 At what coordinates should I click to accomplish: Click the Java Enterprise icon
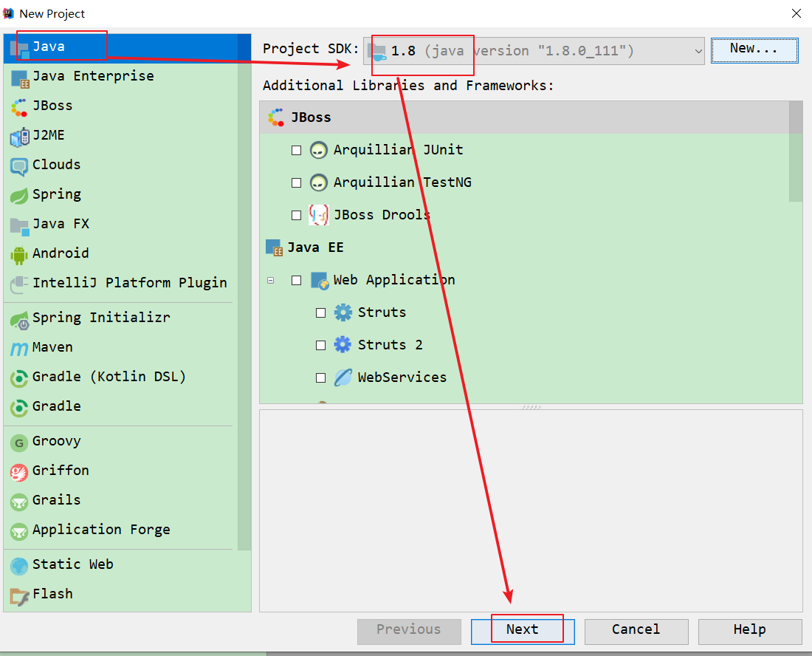click(20, 79)
